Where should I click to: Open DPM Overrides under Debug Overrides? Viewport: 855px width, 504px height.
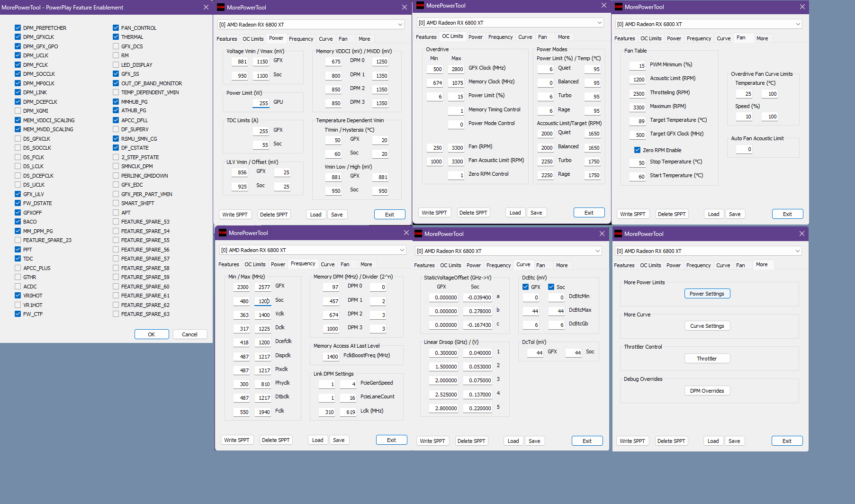tap(707, 391)
